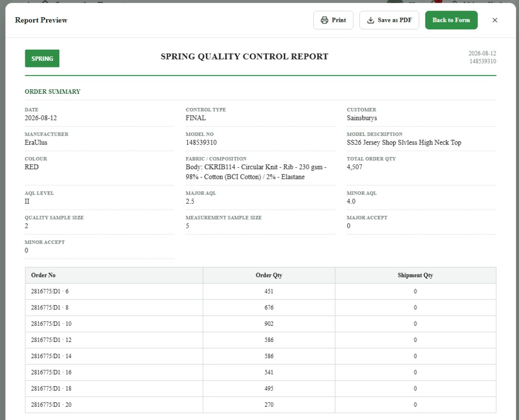Click the Measurement Sample Size value 5
Viewport: 519px width, 420px height.
pos(188,226)
